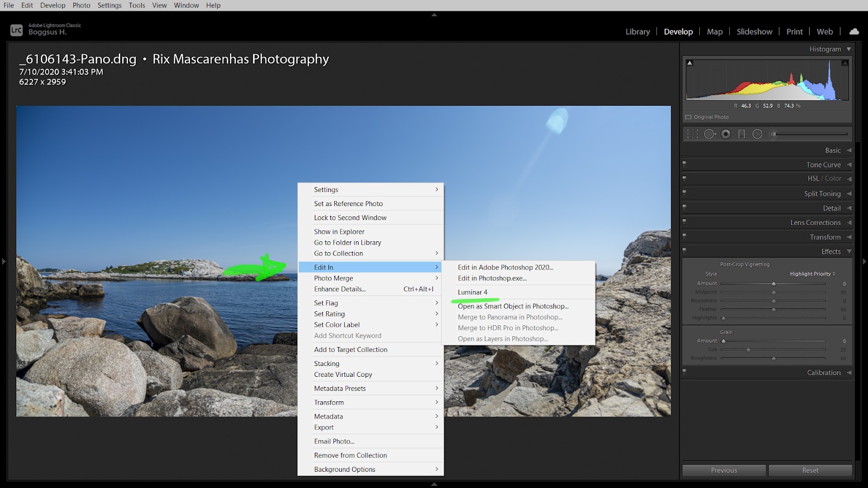Click the Grain Size value 25
This screenshot has width=868, height=488.
point(843,350)
